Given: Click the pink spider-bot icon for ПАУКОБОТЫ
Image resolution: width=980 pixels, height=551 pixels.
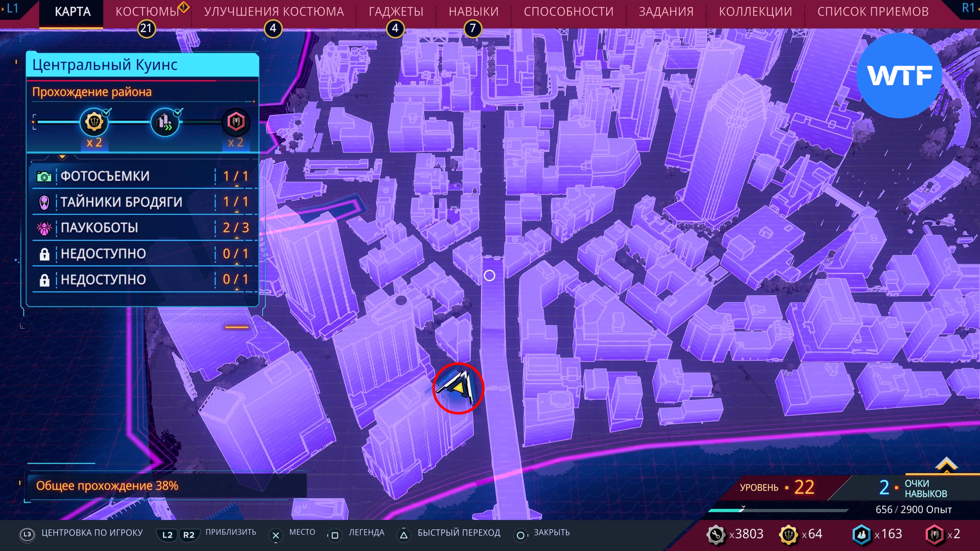Looking at the screenshot, I should pos(44,228).
